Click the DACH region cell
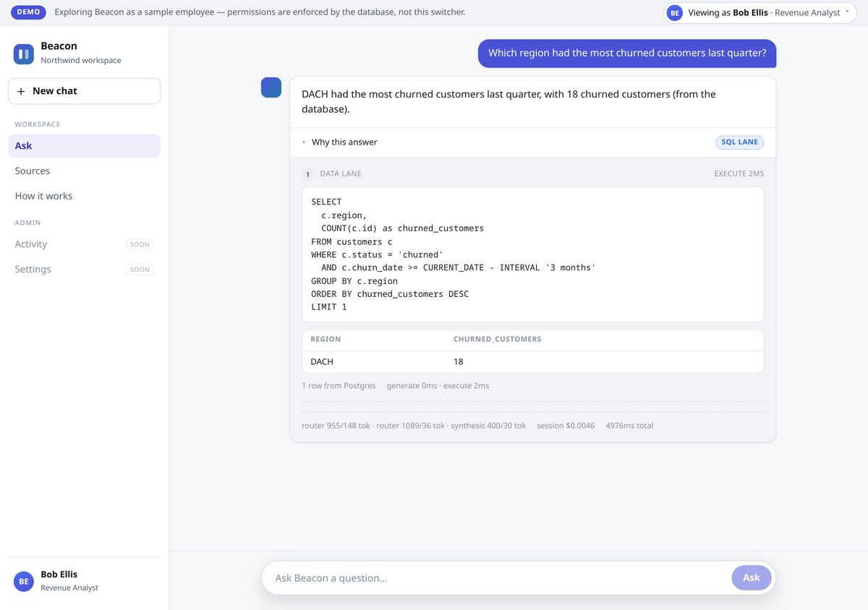Viewport: 868px width, 610px height. [x=322, y=362]
